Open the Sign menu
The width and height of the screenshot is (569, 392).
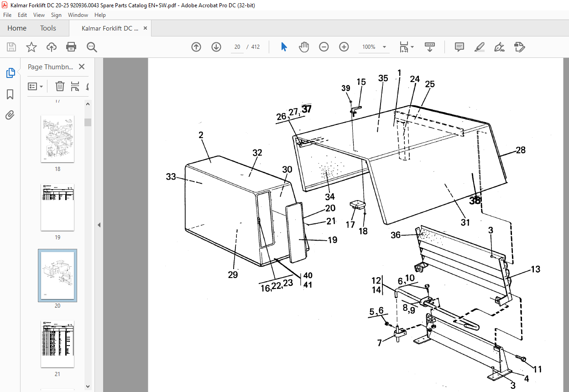coord(56,15)
